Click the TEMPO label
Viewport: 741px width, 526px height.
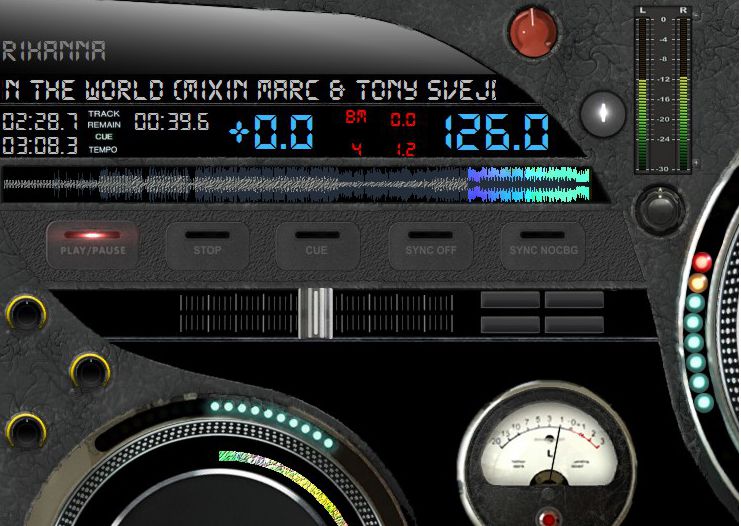pos(103,150)
